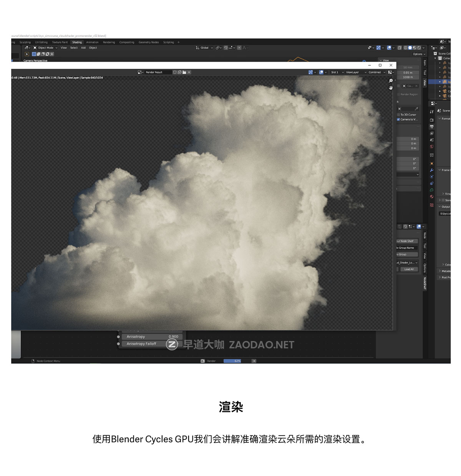The height and width of the screenshot is (476, 461).
Task: Open the Slot 1 dropdown
Action: coord(335,72)
